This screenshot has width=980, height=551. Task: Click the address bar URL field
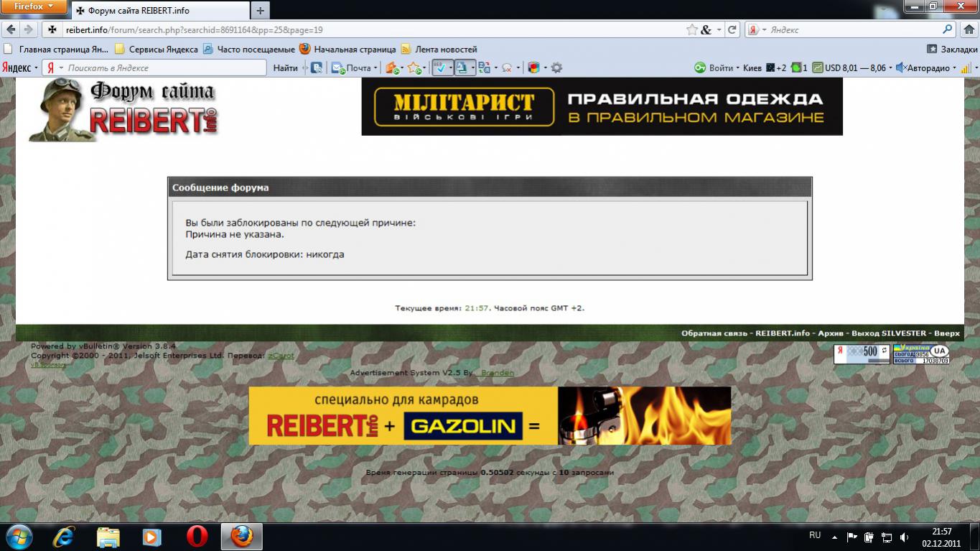[373, 30]
